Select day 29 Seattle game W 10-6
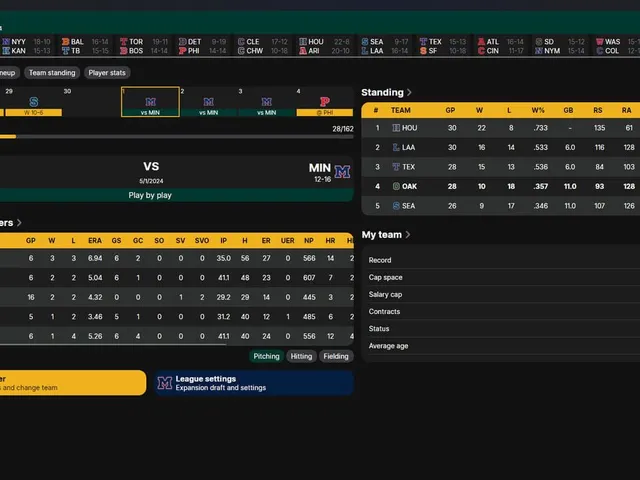Viewport: 640px width, 480px height. click(x=33, y=102)
